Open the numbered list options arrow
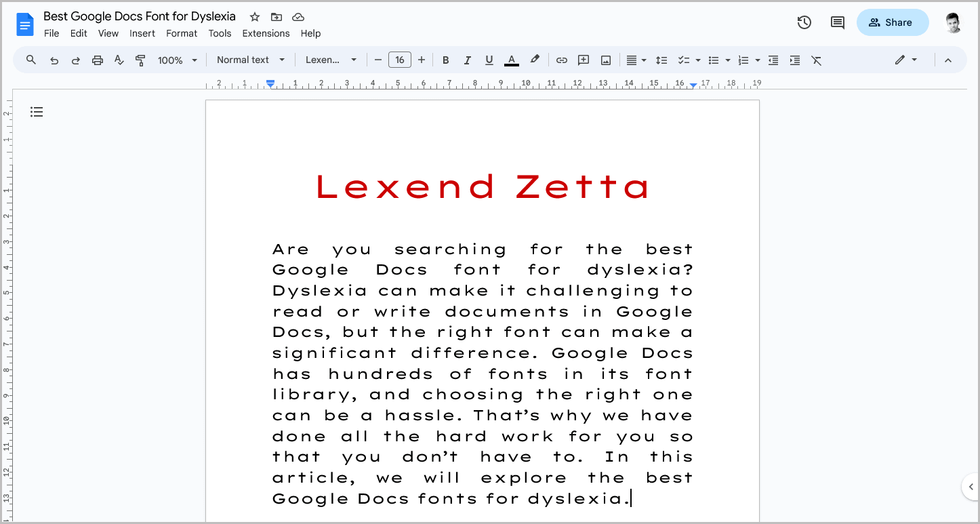Viewport: 980px width, 524px height. tap(758, 60)
